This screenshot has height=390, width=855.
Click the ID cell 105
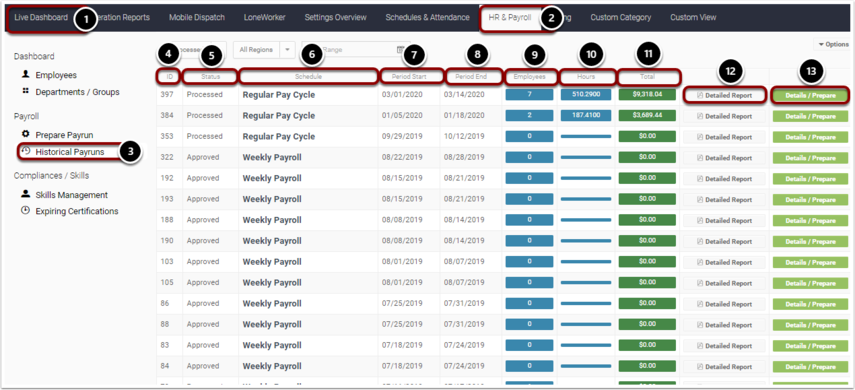167,283
